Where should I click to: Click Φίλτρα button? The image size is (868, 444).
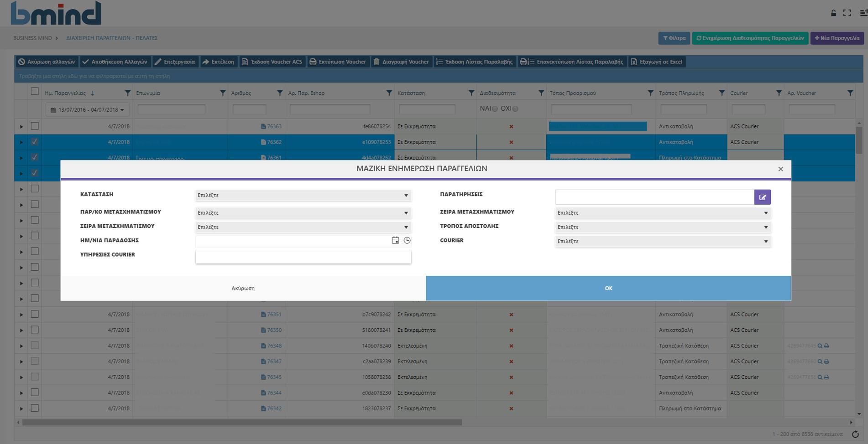[x=674, y=38]
